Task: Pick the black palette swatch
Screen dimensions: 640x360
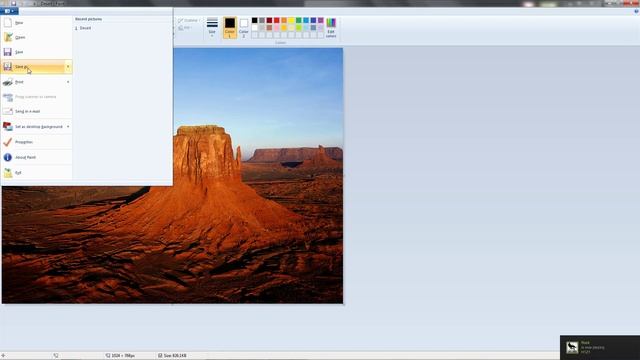Action: click(x=255, y=20)
